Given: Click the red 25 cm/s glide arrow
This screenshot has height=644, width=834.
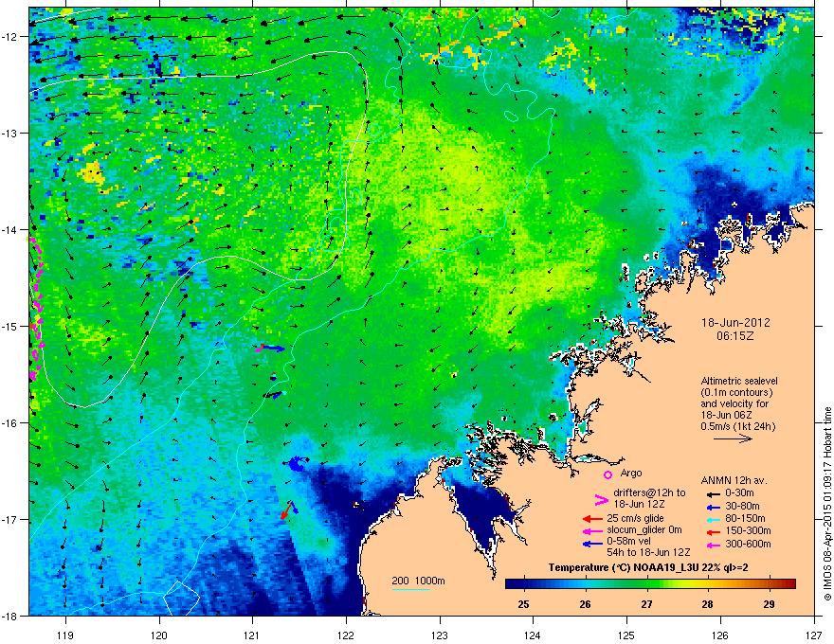Looking at the screenshot, I should pyautogui.click(x=592, y=519).
